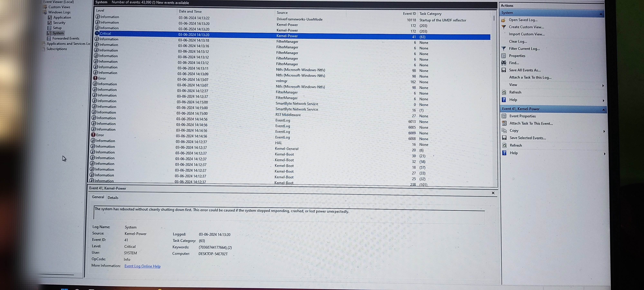Click the Event Properties icon

coord(504,116)
